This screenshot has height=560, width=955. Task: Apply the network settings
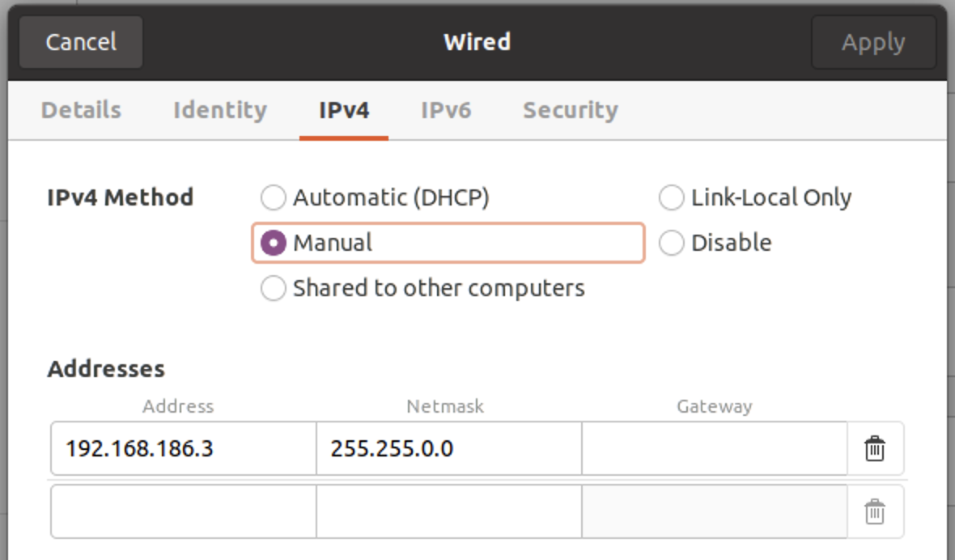pos(873,42)
